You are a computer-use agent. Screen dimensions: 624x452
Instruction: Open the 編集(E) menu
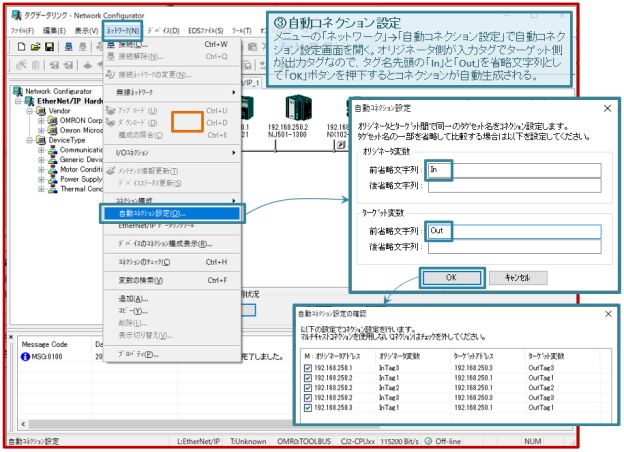[54, 31]
